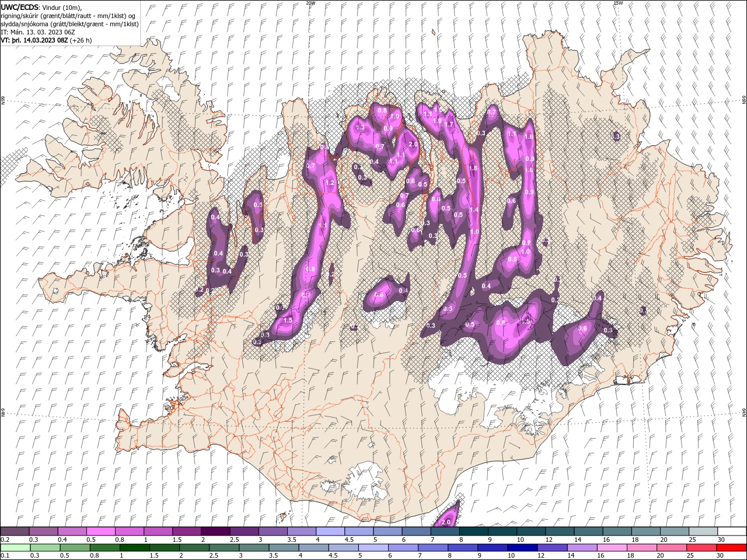Click the 0.2 label in upper legend
This screenshot has height=560, width=747.
(x=5, y=540)
